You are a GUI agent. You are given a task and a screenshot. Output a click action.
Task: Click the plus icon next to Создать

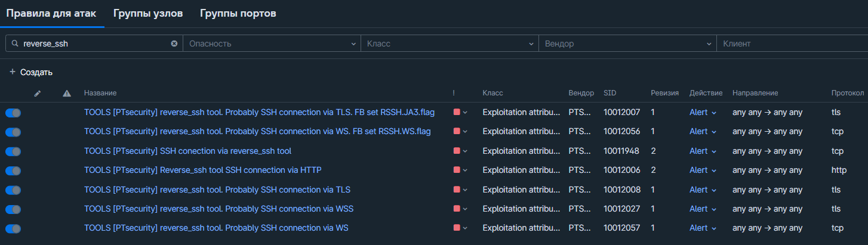point(13,72)
